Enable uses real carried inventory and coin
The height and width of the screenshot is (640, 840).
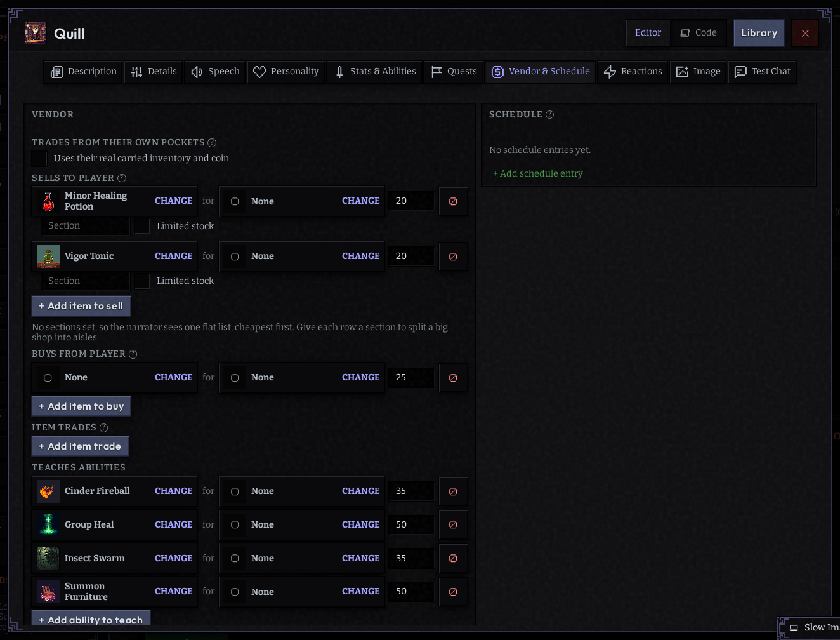tap(39, 158)
